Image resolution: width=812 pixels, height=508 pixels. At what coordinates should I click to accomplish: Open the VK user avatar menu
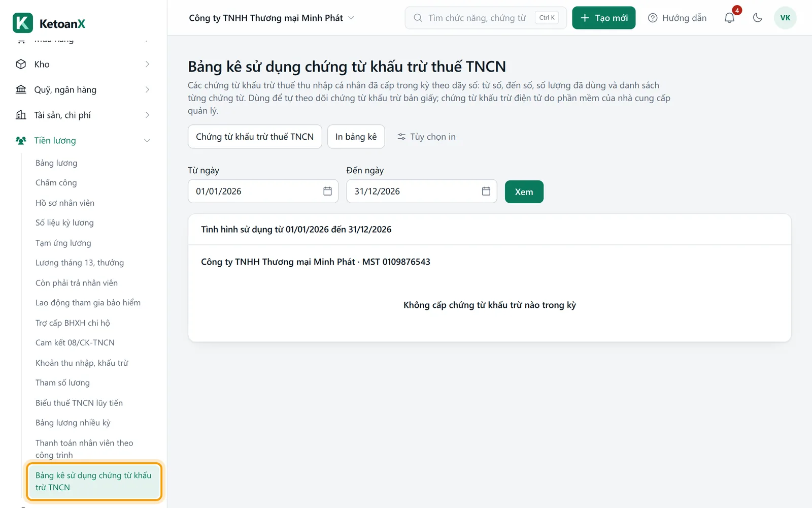tap(785, 18)
